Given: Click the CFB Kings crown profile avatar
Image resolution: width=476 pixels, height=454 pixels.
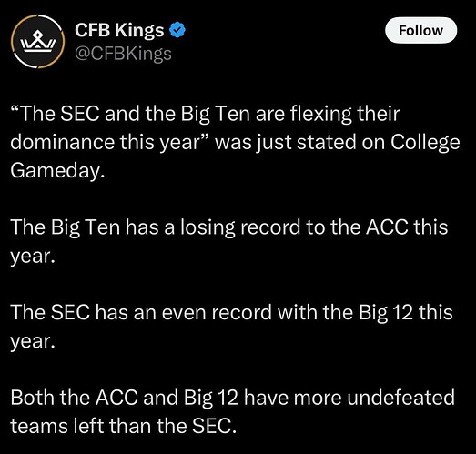Looking at the screenshot, I should [x=38, y=42].
